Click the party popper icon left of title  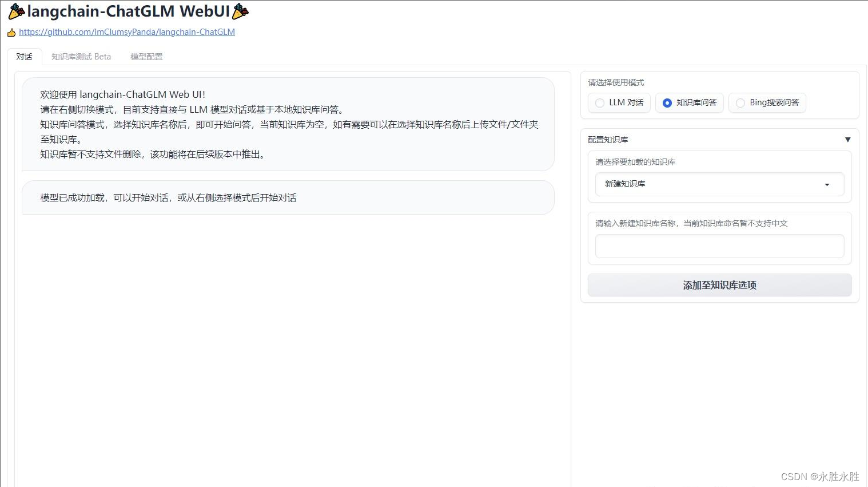(x=17, y=11)
